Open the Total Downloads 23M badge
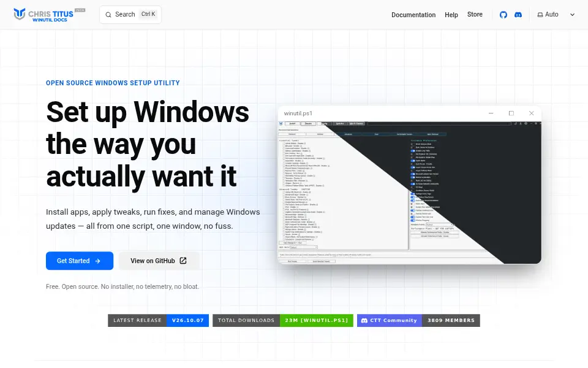Viewport: 588px width, 368px height. [283, 320]
